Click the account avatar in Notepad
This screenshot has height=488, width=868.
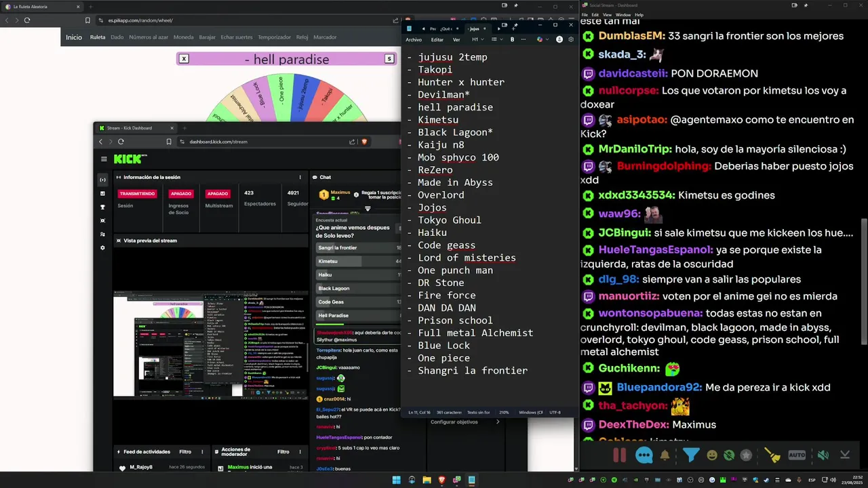559,39
